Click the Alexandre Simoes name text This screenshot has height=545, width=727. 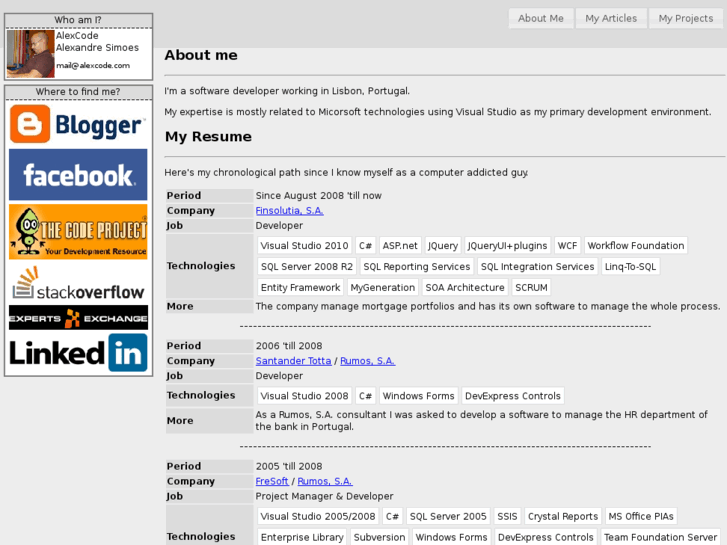click(x=97, y=47)
